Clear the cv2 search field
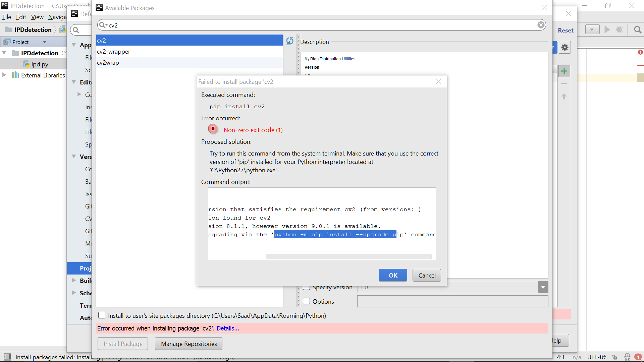The width and height of the screenshot is (644, 362). click(541, 25)
